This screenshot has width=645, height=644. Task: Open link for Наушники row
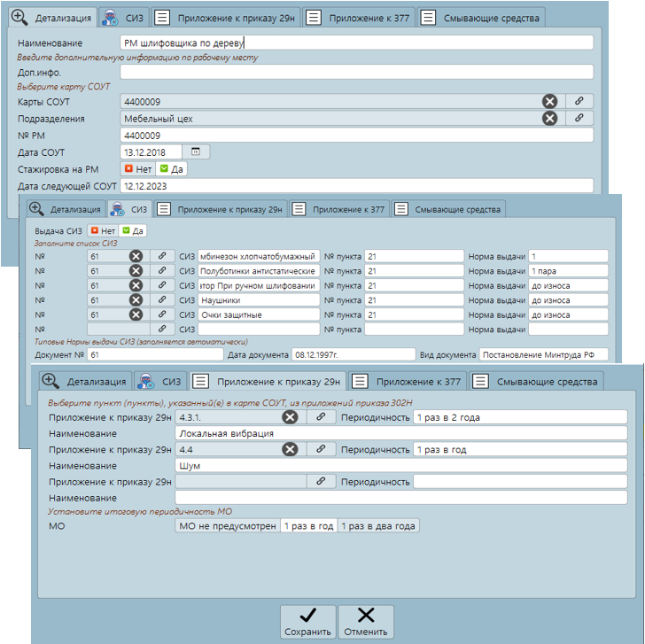click(x=162, y=299)
